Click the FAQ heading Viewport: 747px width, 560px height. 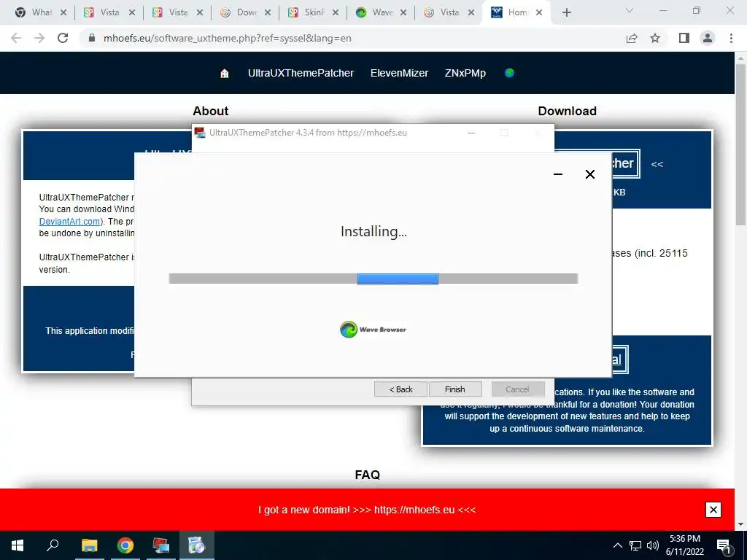(x=368, y=475)
